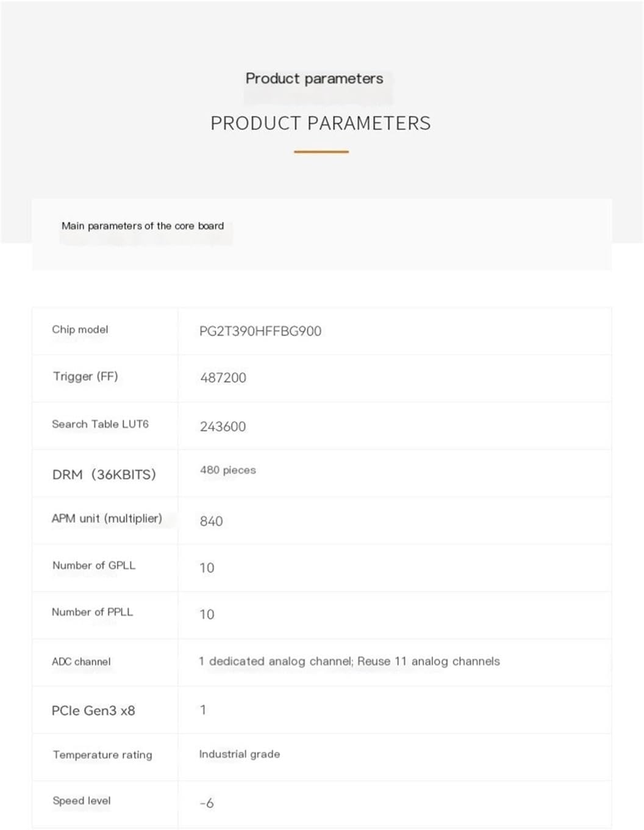
Task: Click the Chip model row label
Action: click(80, 330)
